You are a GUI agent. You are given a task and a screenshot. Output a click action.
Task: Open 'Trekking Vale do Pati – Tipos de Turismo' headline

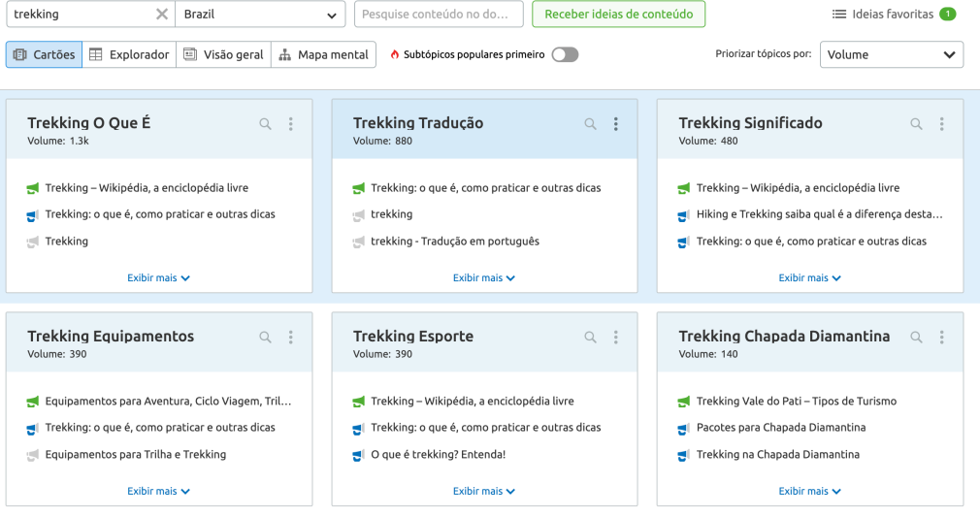(x=797, y=401)
